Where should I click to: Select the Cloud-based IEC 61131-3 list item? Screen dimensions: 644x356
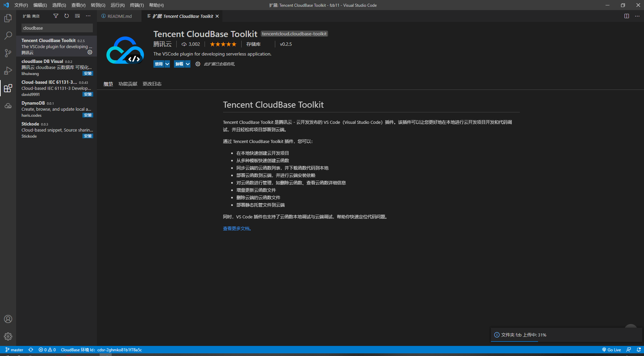click(x=57, y=88)
